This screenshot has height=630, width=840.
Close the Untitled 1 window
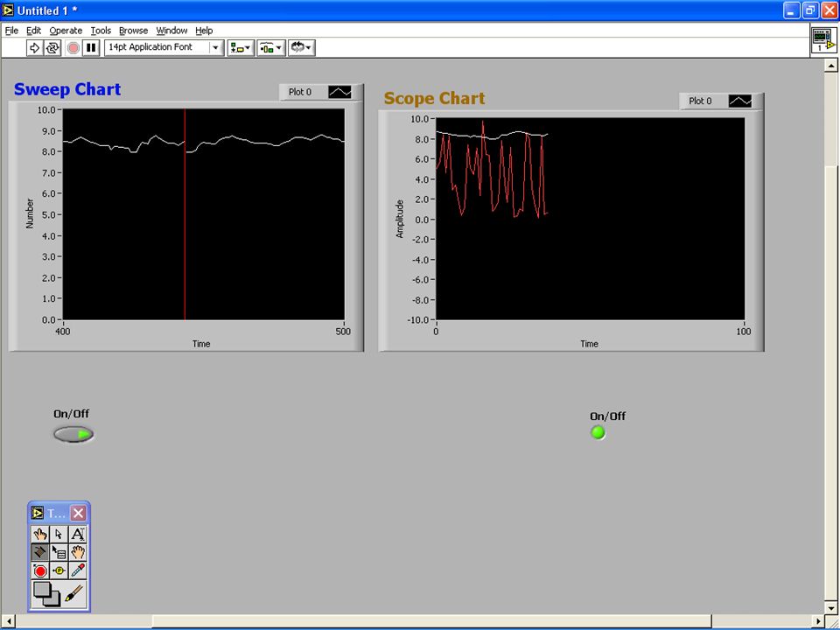coord(829,10)
